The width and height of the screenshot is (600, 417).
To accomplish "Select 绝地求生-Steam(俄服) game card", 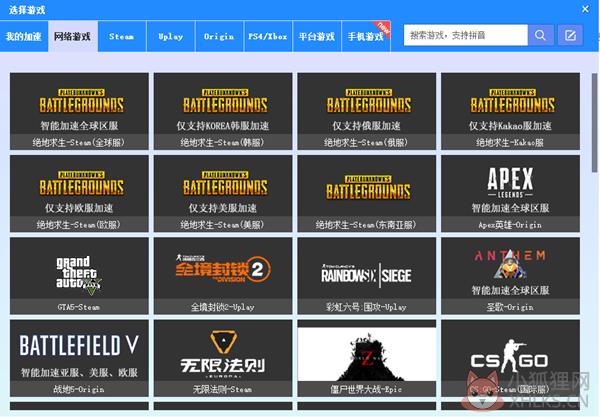I will pyautogui.click(x=367, y=111).
